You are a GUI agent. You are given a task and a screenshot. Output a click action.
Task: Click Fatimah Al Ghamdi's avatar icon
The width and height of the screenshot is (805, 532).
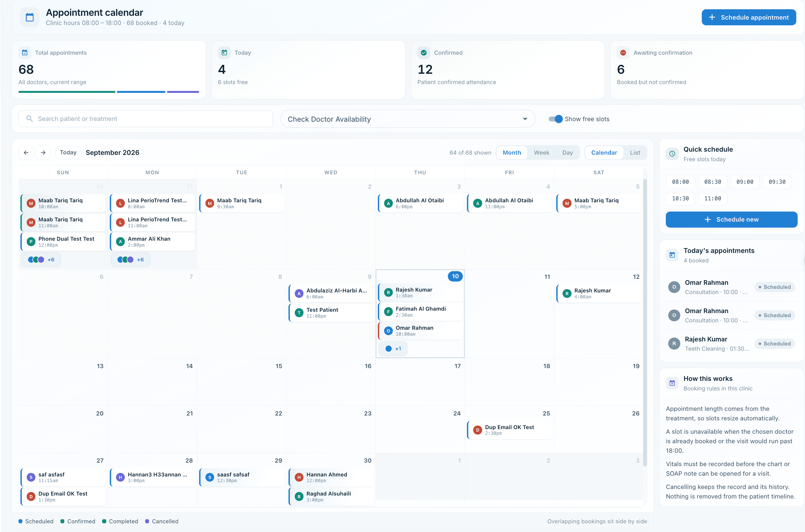tap(388, 312)
